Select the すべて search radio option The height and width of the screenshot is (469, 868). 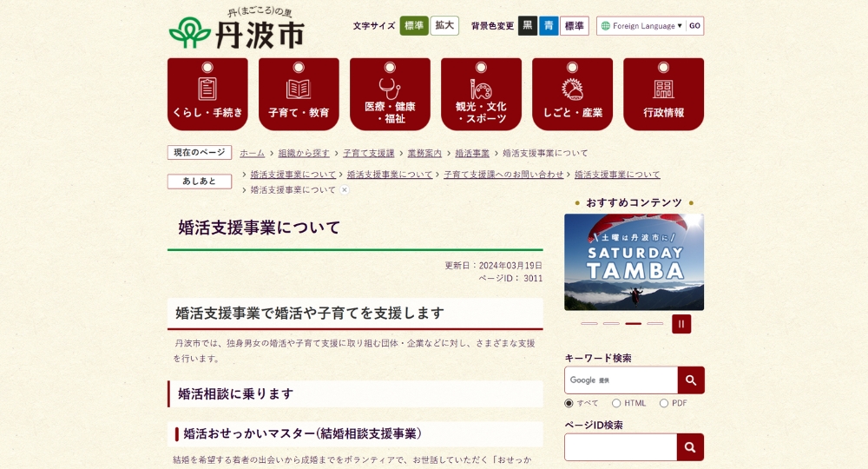point(569,403)
